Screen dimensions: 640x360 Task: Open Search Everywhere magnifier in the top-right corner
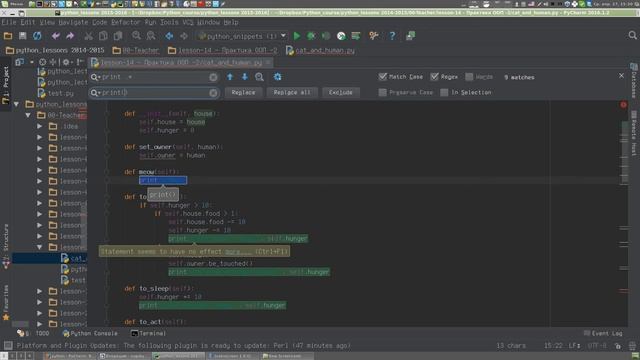[632, 36]
